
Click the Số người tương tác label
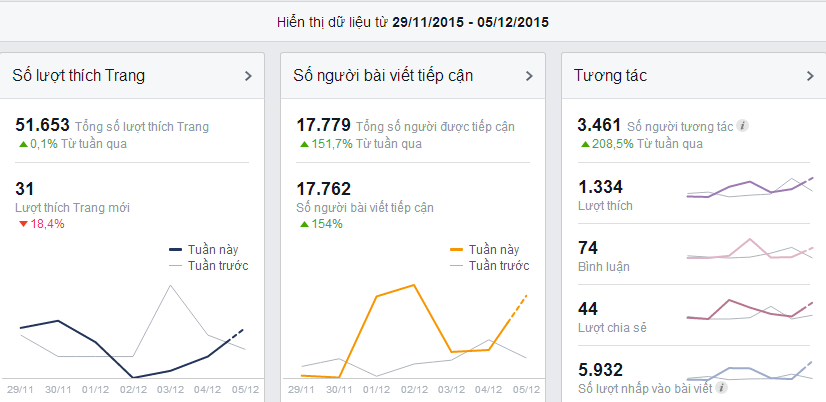pos(680,126)
